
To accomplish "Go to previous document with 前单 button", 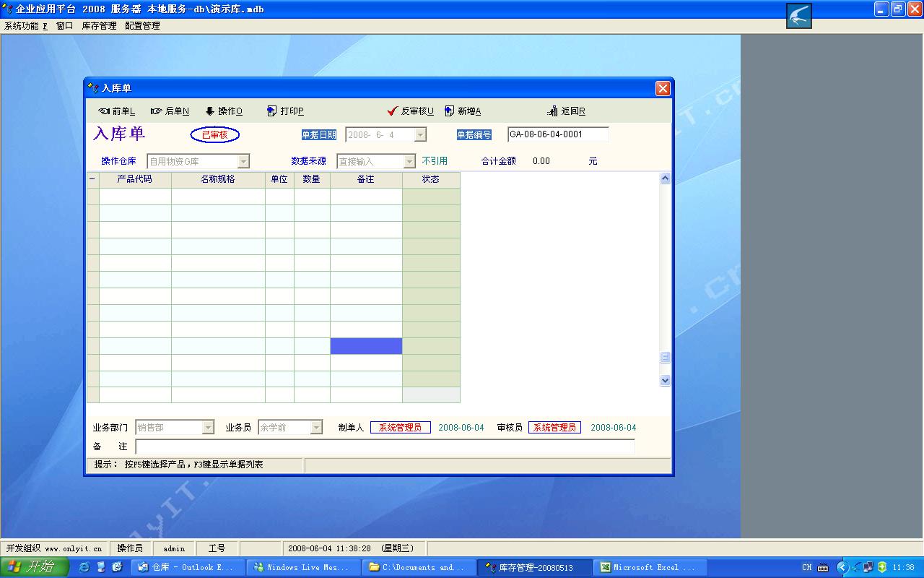I will [x=117, y=111].
